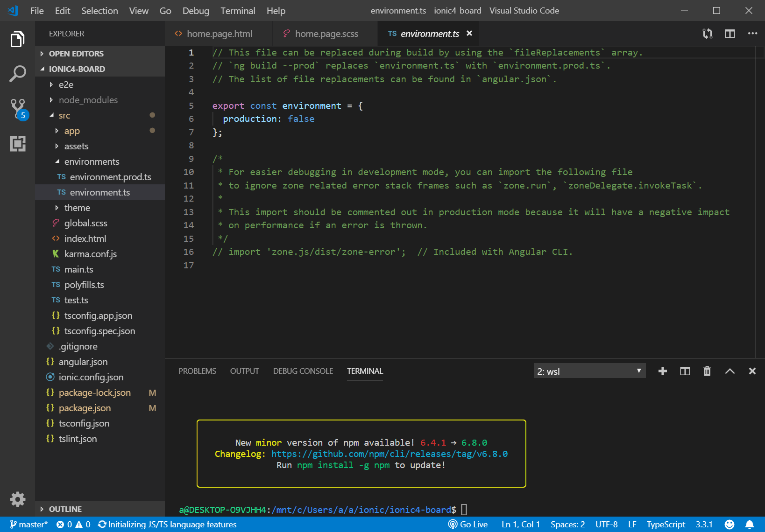
Task: Kill terminal with trash icon
Action: 707,371
